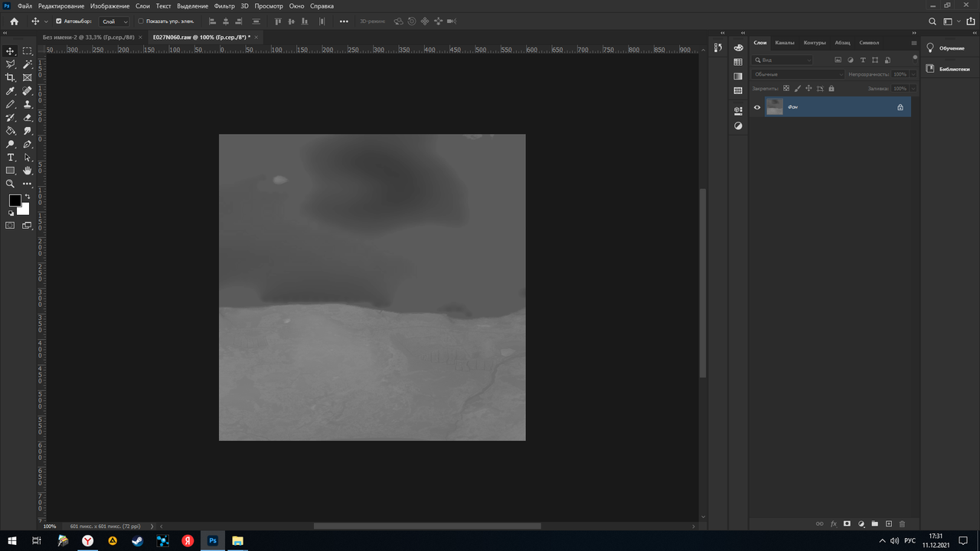The width and height of the screenshot is (980, 551).
Task: Open the workspace switcher dropdown
Action: (950, 21)
